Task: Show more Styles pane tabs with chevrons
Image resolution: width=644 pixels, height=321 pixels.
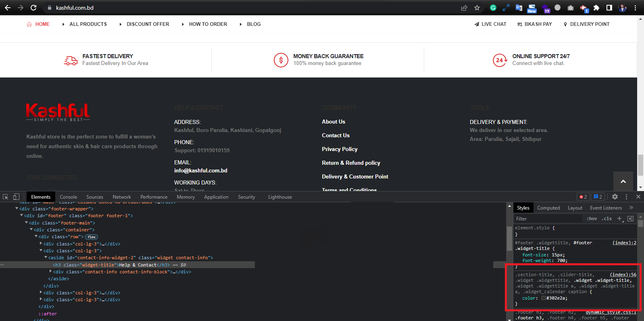Action: pyautogui.click(x=631, y=208)
